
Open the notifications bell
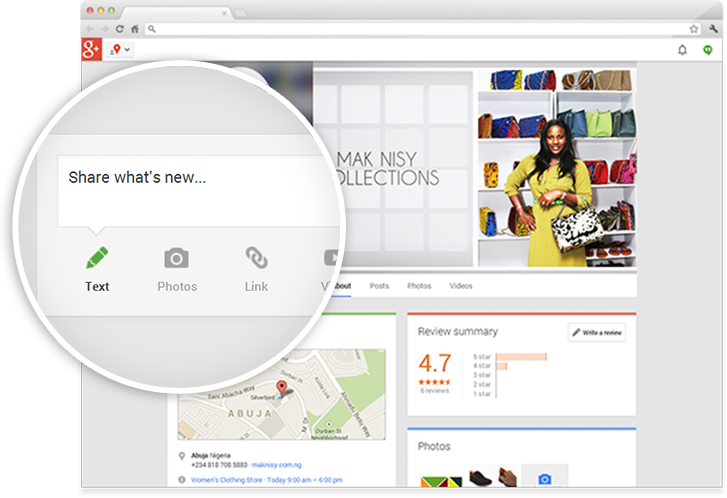682,49
